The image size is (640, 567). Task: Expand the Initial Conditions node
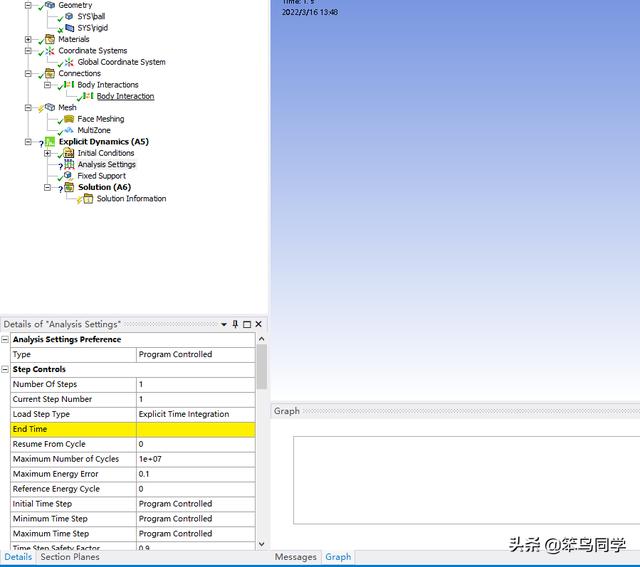click(x=47, y=153)
